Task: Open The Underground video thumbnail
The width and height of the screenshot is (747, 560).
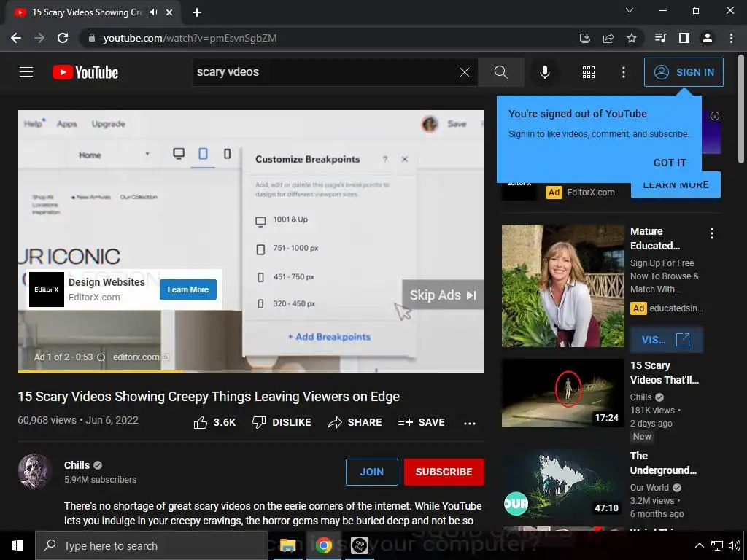Action: click(x=562, y=484)
